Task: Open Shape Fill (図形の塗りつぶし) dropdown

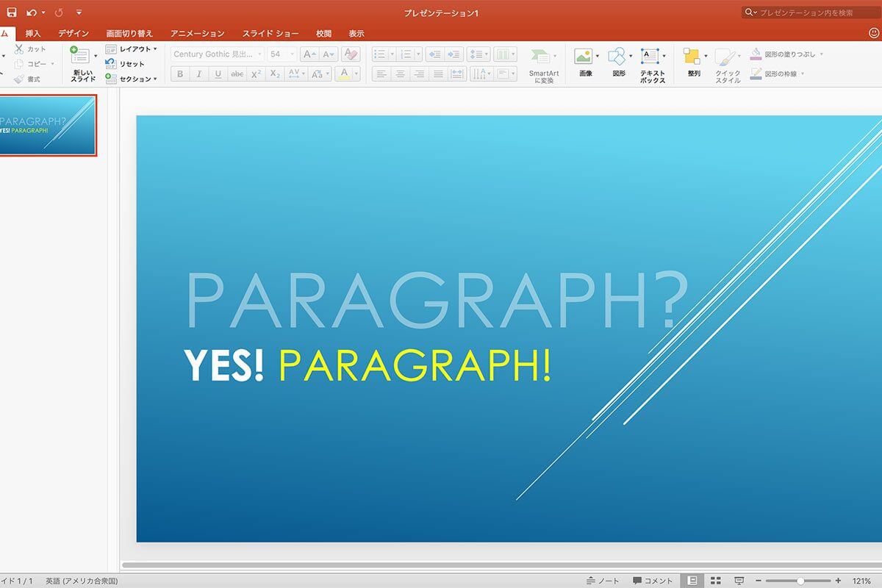Action: 786,54
